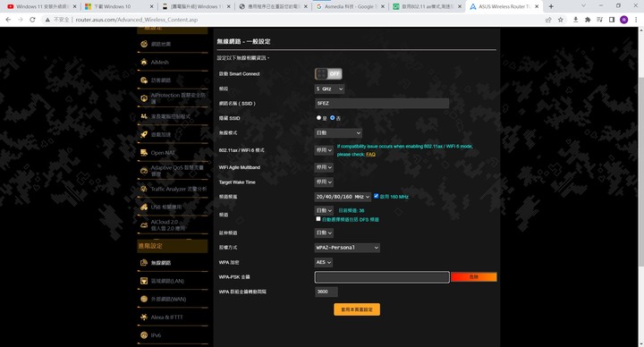Image resolution: width=644 pixels, height=347 pixels.
Task: Open a new browser tab
Action: [551, 6]
